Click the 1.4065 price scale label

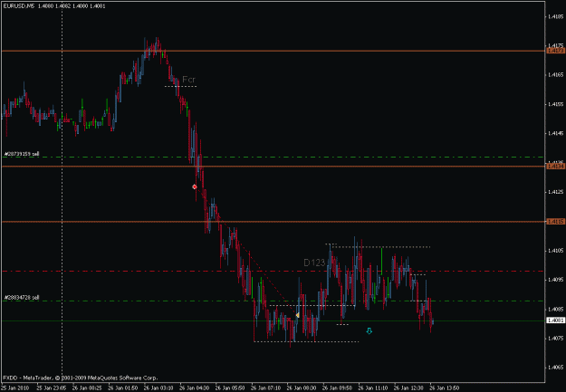coord(556,368)
